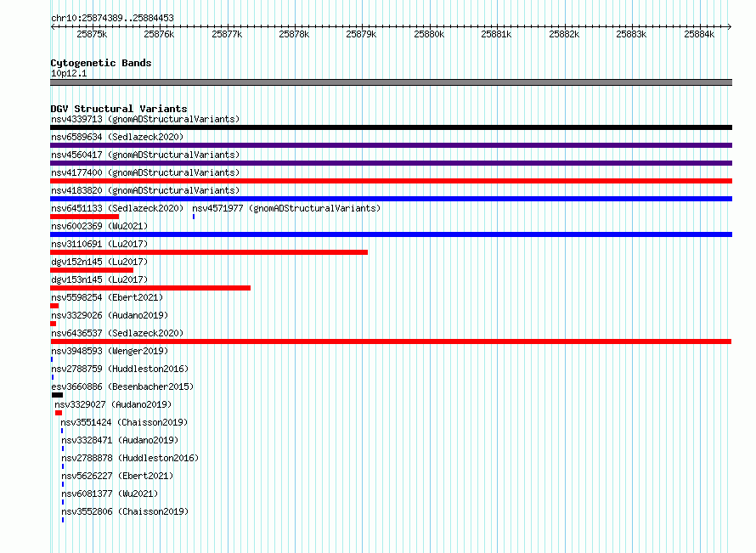Select the red dgv152n145 variant bar
The image size is (756, 553).
coord(92,270)
